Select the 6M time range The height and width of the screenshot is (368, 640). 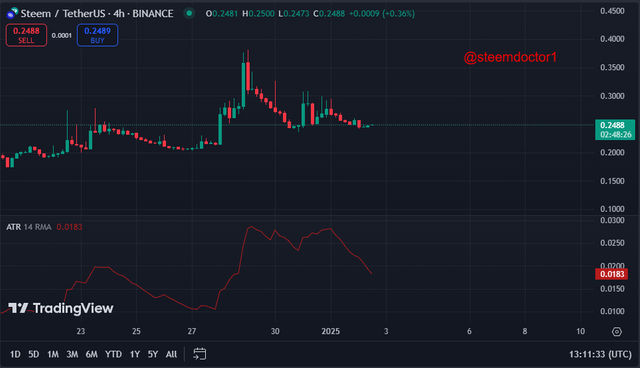pyautogui.click(x=91, y=354)
